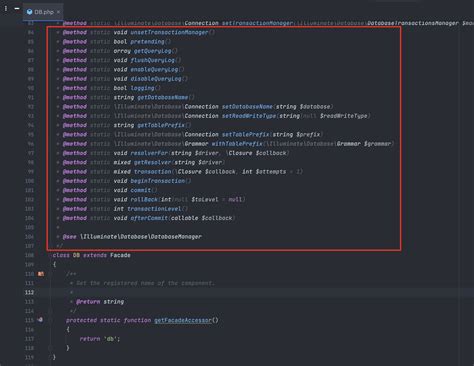Click the getTablePrefix method name
The width and height of the screenshot is (474, 366).
(x=161, y=125)
